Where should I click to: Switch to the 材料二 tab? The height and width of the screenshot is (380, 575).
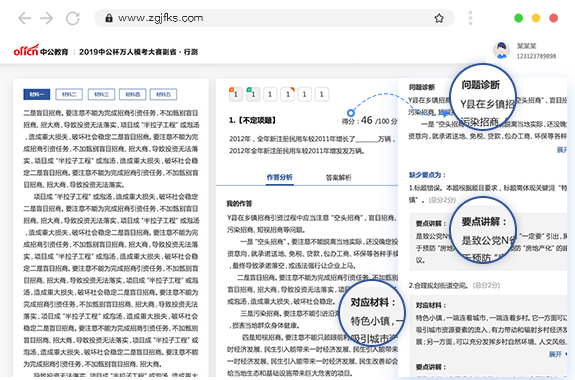(x=69, y=94)
